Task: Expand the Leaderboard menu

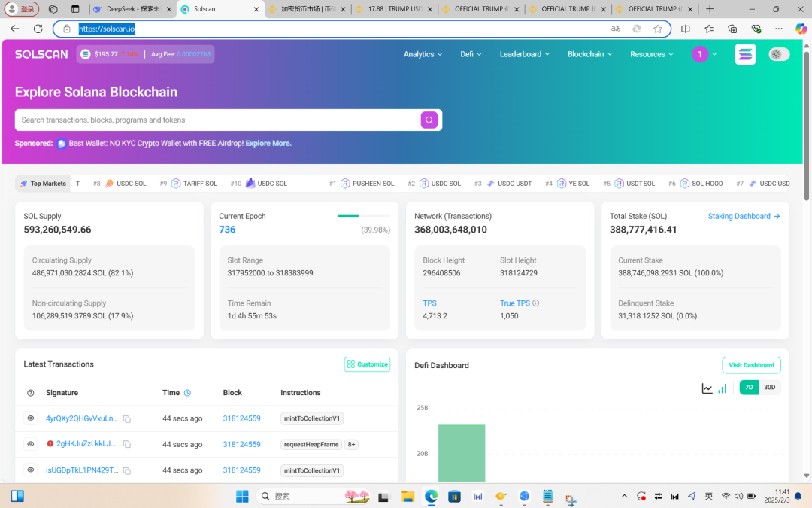Action: [x=525, y=54]
